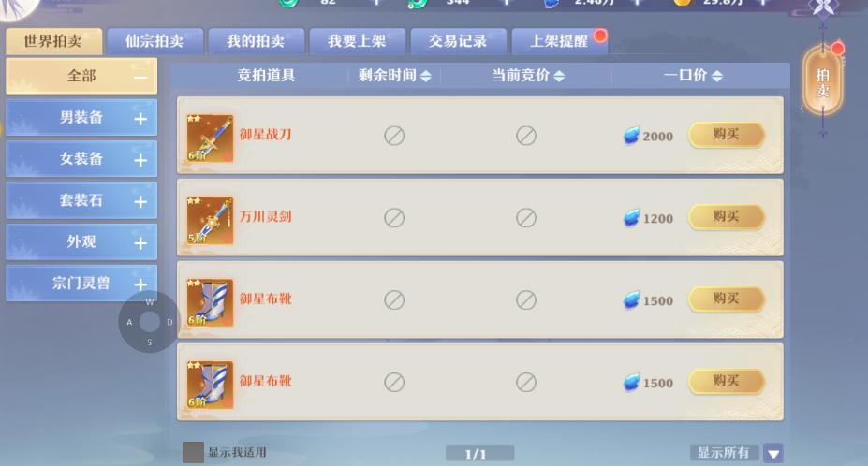Sort by 一口价 column arrows
The height and width of the screenshot is (466, 868).
pyautogui.click(x=717, y=76)
